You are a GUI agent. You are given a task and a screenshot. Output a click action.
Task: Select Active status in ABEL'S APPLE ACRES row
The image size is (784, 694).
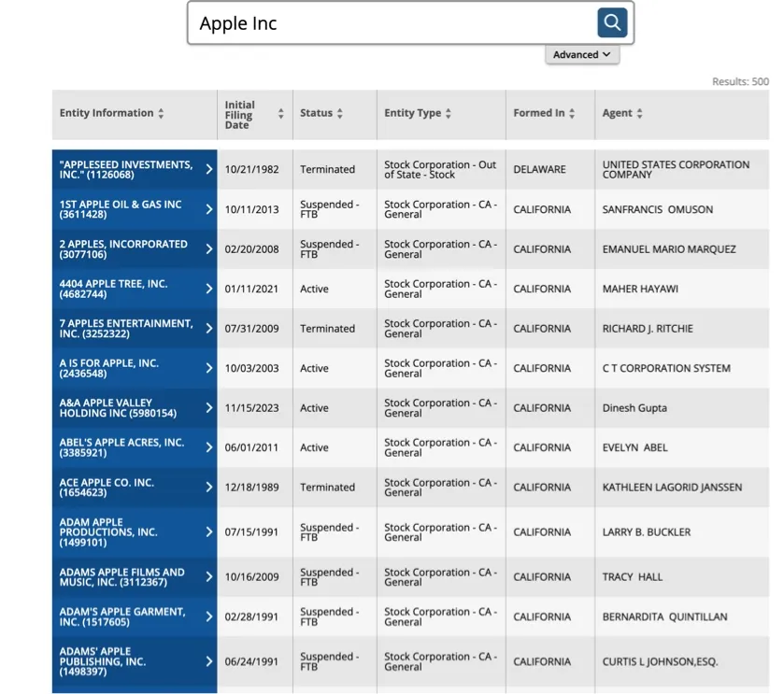pos(314,447)
